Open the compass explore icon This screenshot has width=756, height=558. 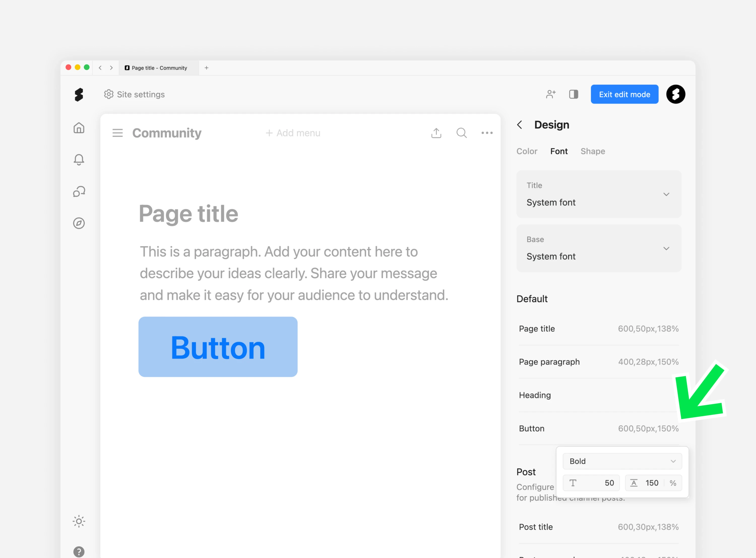[79, 223]
